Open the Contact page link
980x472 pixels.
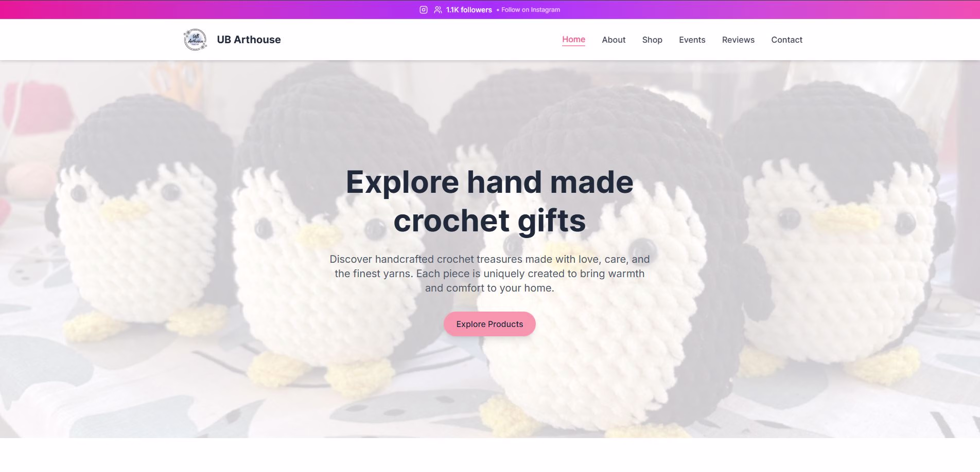786,40
